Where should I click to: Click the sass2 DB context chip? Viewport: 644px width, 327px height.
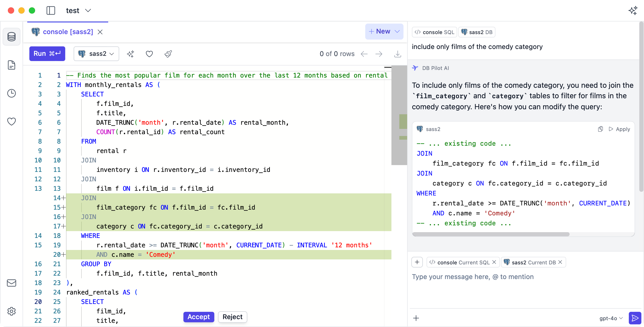tap(477, 32)
